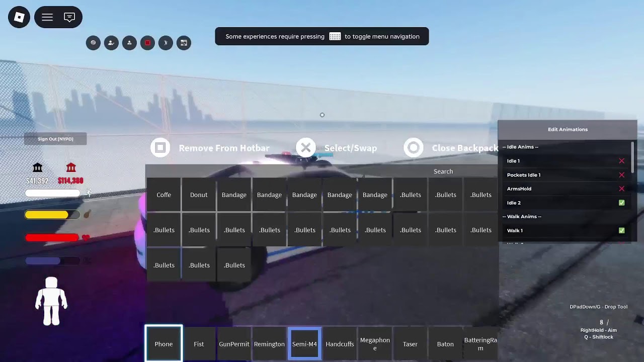Click the Q - Shiftlock hint
The image size is (644, 362).
599,337
